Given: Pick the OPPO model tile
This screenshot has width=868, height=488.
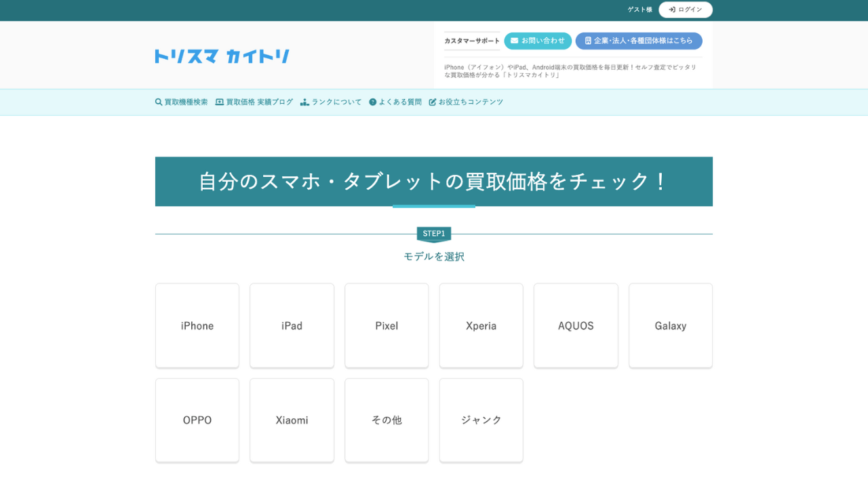Looking at the screenshot, I should click(x=197, y=420).
